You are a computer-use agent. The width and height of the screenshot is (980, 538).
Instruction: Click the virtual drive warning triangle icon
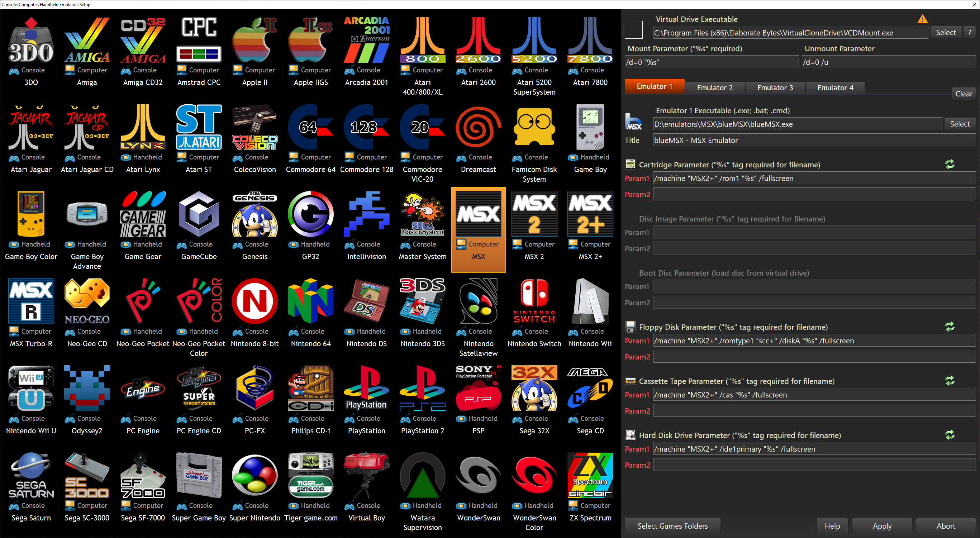[x=922, y=19]
